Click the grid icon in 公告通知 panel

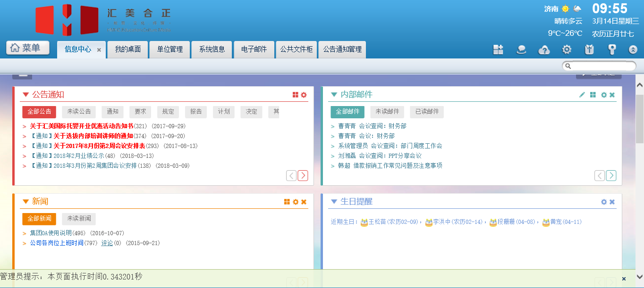pyautogui.click(x=296, y=95)
